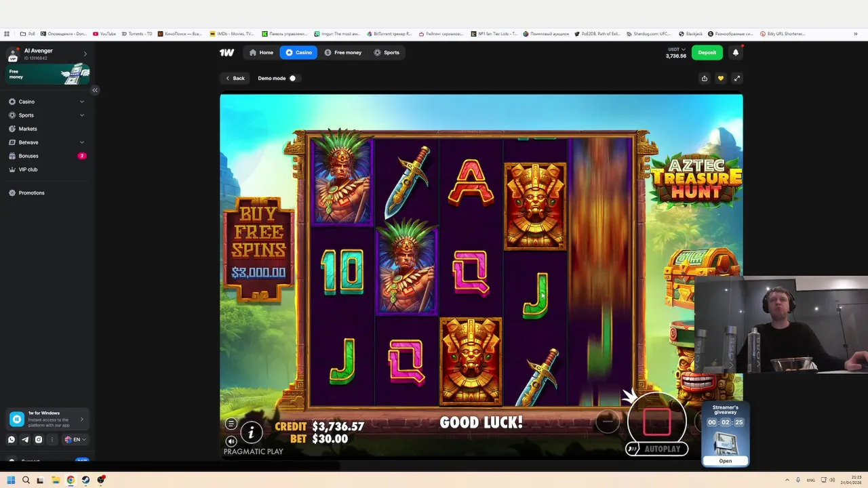This screenshot has width=868, height=488.
Task: Click the credit amount $3,736.57
Action: coord(338,426)
